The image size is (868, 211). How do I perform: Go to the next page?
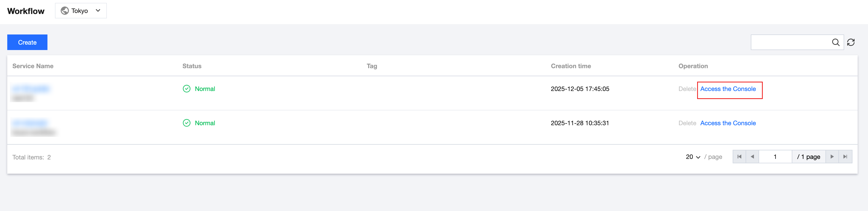(832, 157)
